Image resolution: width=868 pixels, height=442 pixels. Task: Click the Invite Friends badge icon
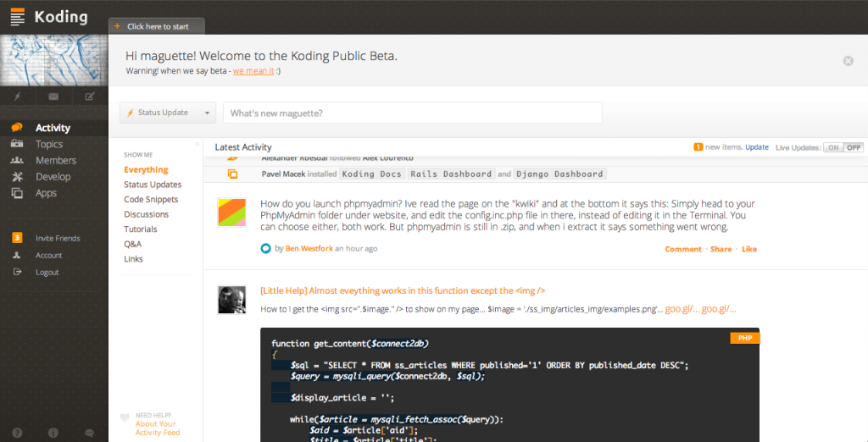point(17,238)
